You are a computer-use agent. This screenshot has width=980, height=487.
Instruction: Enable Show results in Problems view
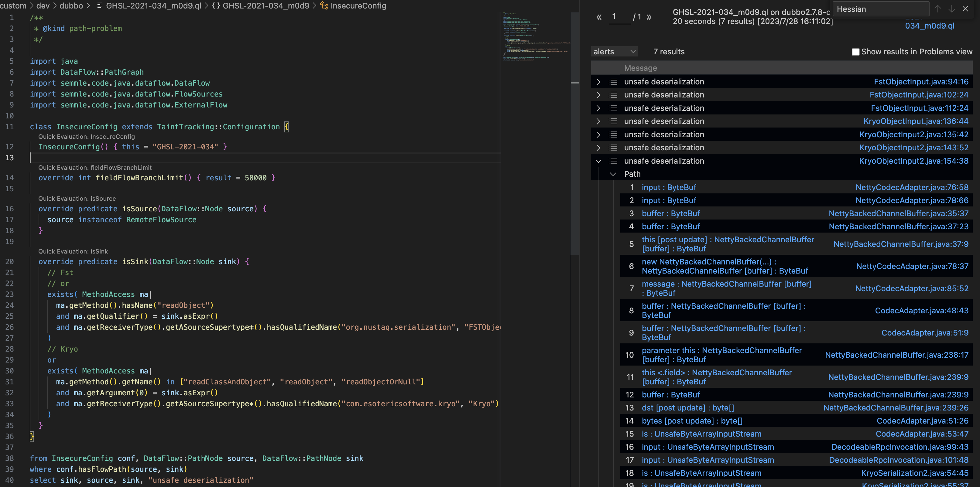855,52
